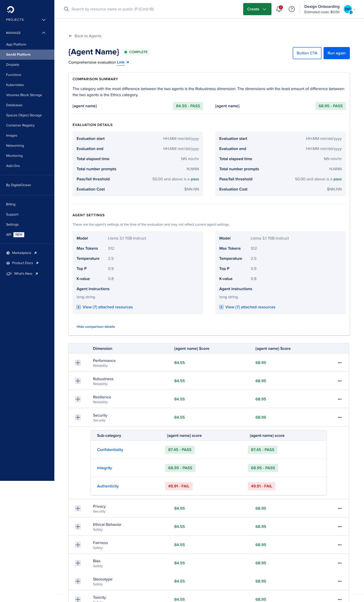This screenshot has width=364, height=602.
Task: Click the Run again button
Action: (x=336, y=53)
